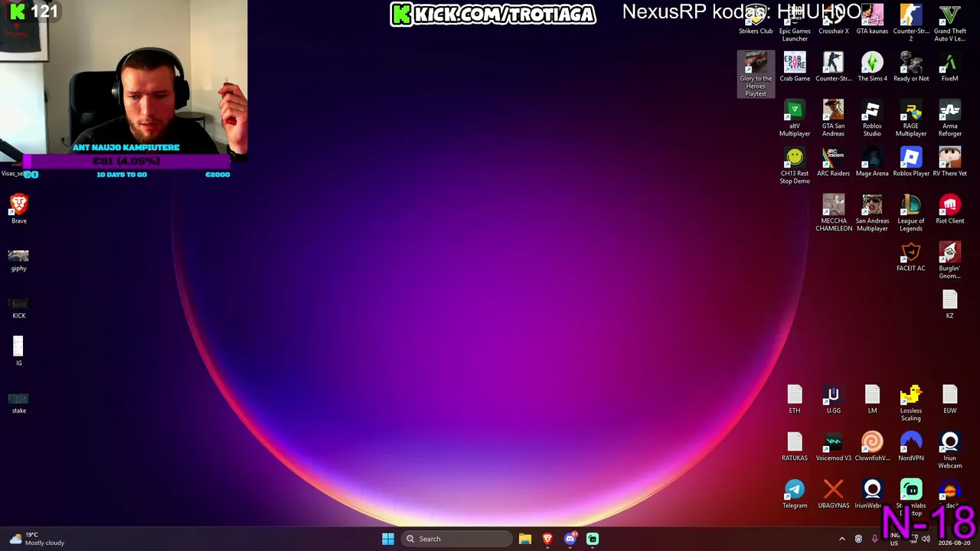This screenshot has width=980, height=551.
Task: Select the EUW text file
Action: 950,399
